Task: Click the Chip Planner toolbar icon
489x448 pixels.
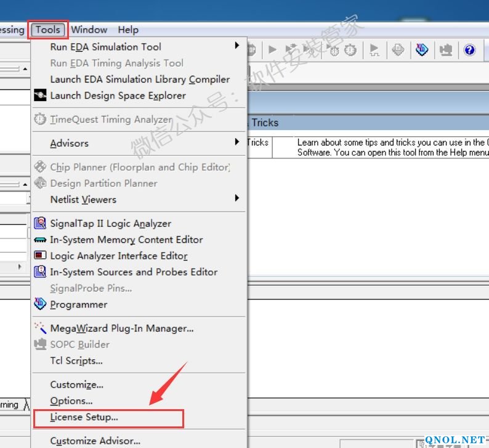Action: pos(398,50)
